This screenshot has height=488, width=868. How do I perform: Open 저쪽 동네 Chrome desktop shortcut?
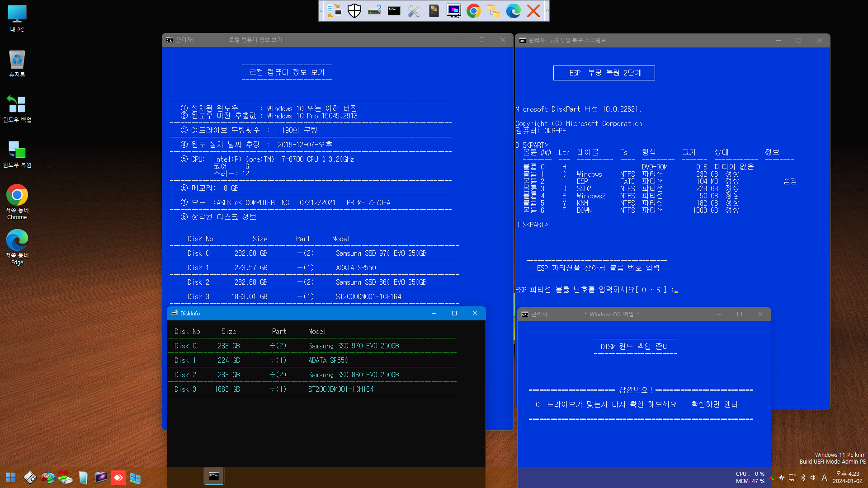click(x=17, y=202)
